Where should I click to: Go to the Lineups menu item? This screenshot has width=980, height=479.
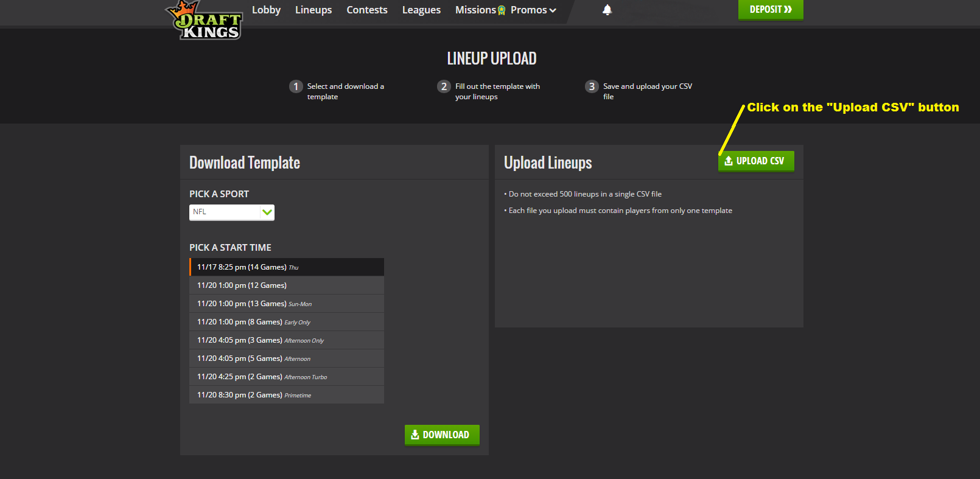pyautogui.click(x=313, y=10)
